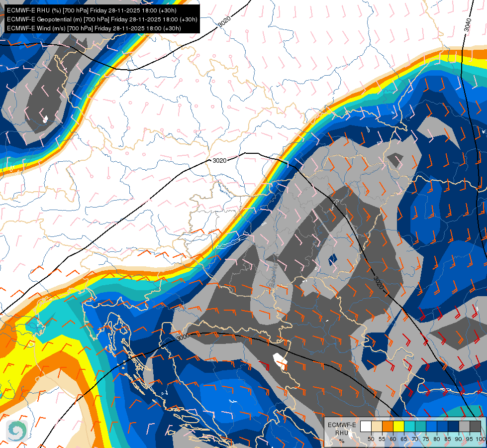Screen dimensions: 487x448
Task: Click the legend tick value 95
Action: pos(469,439)
